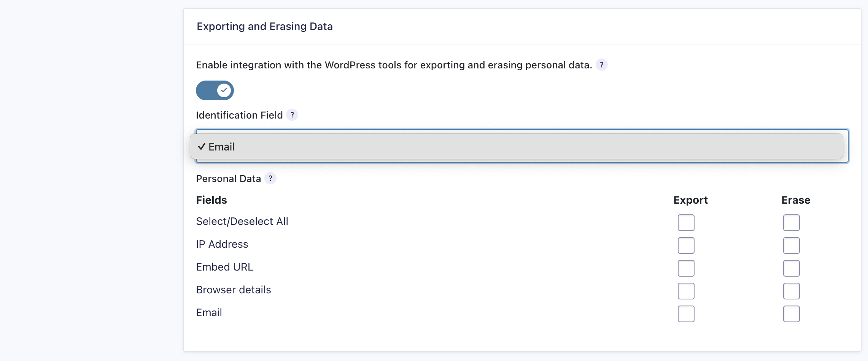Viewport: 868px width, 361px height.
Task: Enable Erase for Email field
Action: point(791,314)
